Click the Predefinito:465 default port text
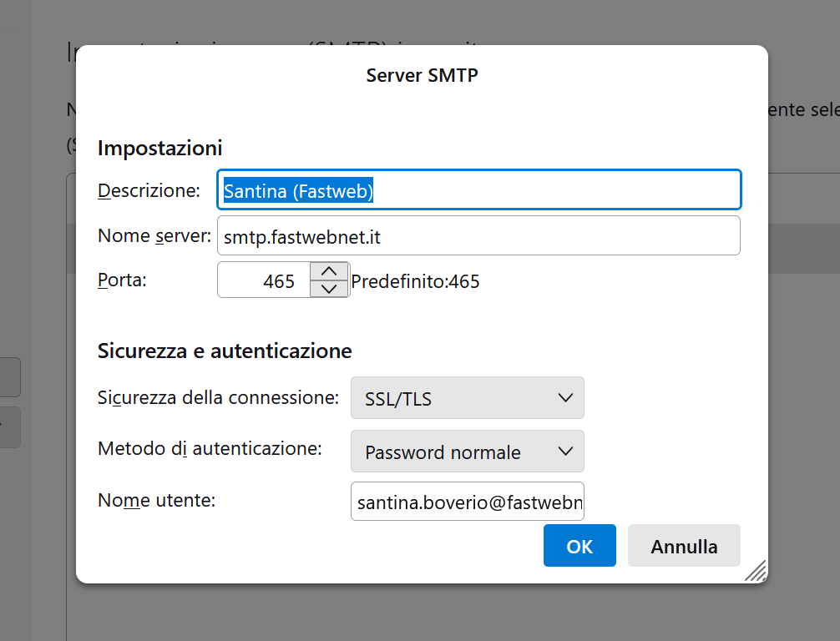 click(415, 281)
